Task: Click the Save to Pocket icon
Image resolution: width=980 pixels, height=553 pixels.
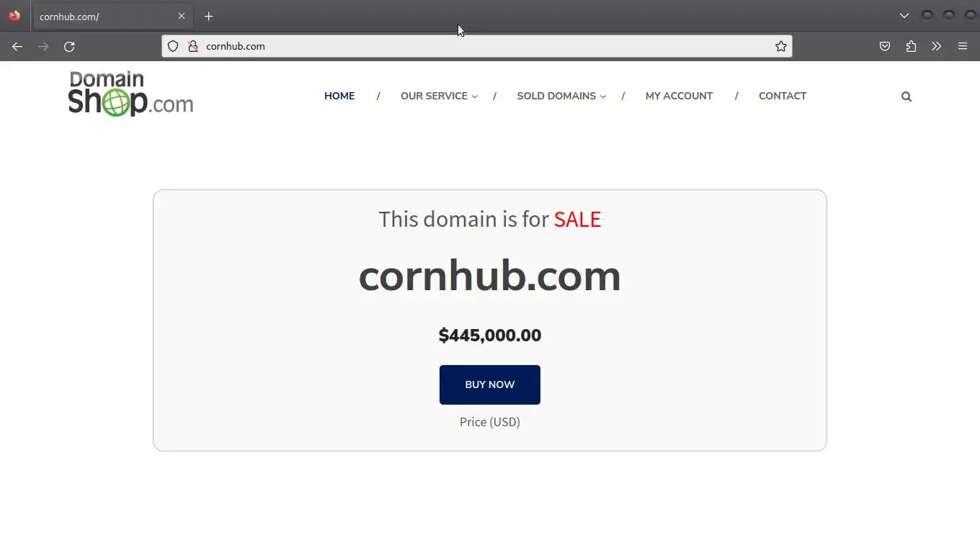Action: 885,46
